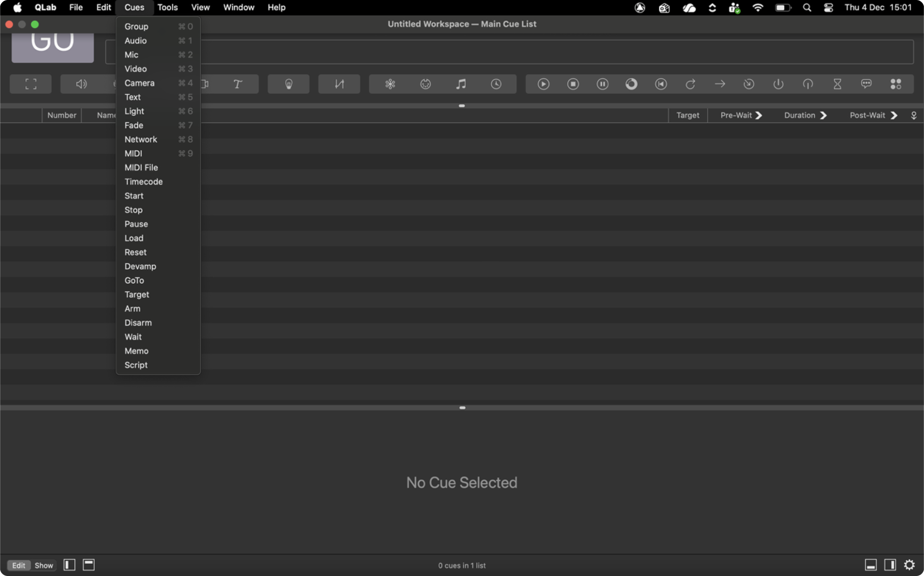
Task: Expand the Post-Wait column chevron
Action: (x=894, y=115)
